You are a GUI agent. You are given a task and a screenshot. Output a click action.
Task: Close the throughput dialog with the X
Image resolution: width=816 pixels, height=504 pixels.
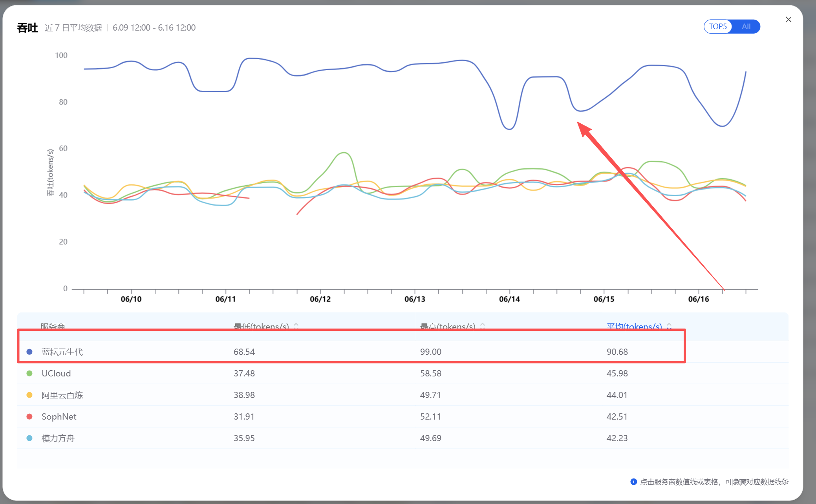tap(788, 20)
